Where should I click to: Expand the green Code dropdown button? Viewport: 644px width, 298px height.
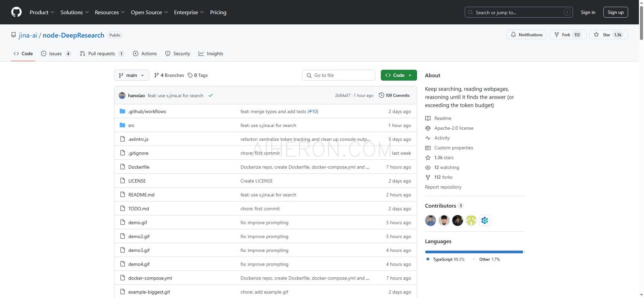pyautogui.click(x=399, y=75)
